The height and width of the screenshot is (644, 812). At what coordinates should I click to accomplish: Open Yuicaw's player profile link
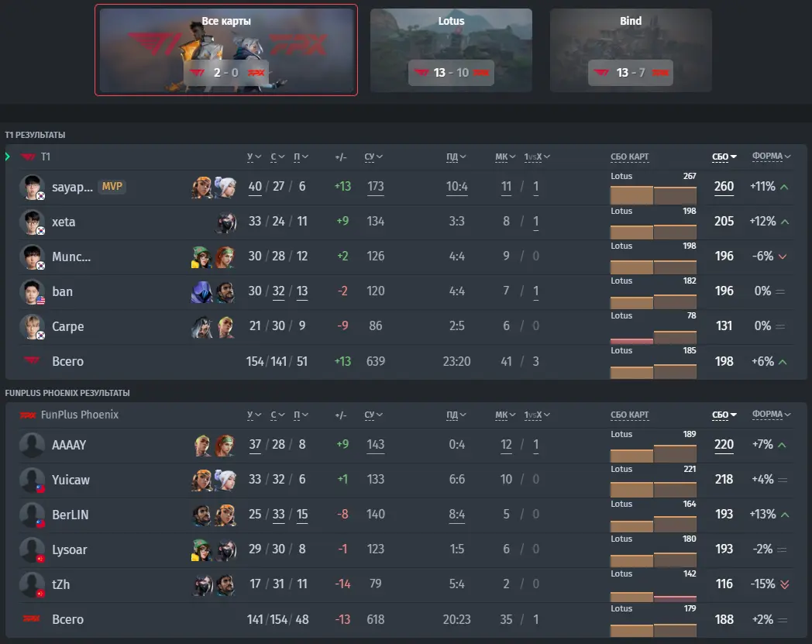[x=71, y=480]
